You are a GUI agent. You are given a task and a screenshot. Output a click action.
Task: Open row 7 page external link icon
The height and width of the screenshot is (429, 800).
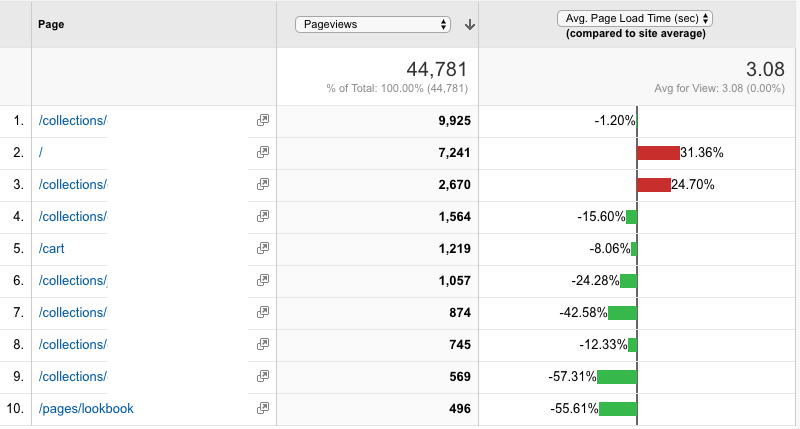pos(263,312)
